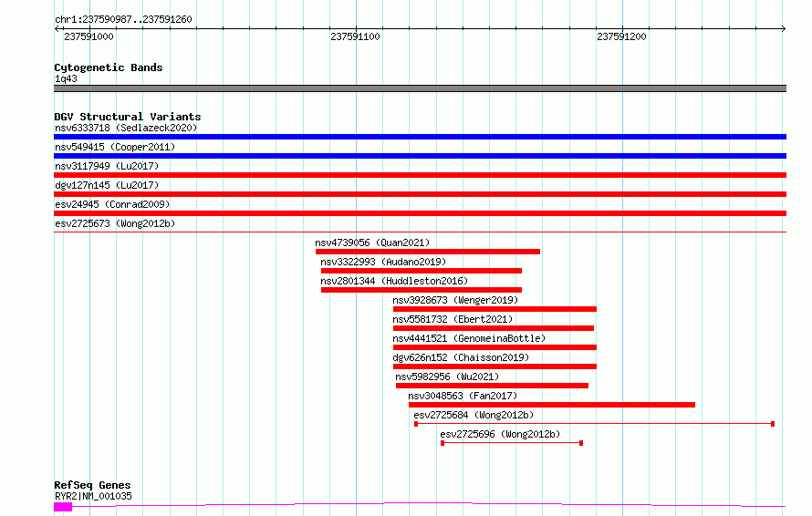Open the RYR2|NM_001035 gene label
Image resolution: width=812 pixels, height=516 pixels.
click(93, 496)
